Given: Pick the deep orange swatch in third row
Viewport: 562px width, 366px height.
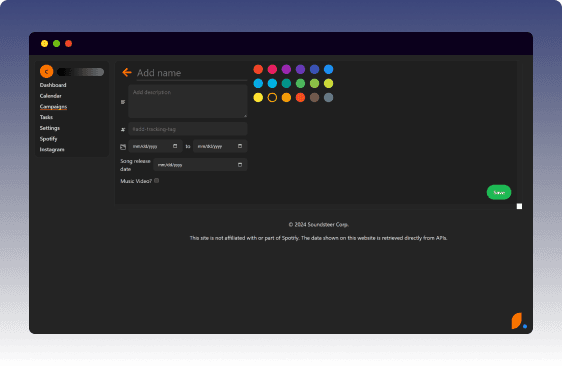Looking at the screenshot, I should [x=300, y=98].
